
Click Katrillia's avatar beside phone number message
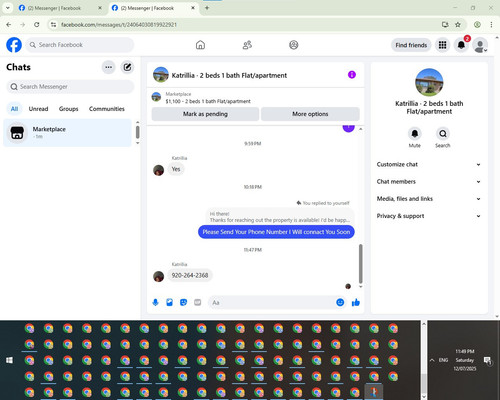click(158, 276)
